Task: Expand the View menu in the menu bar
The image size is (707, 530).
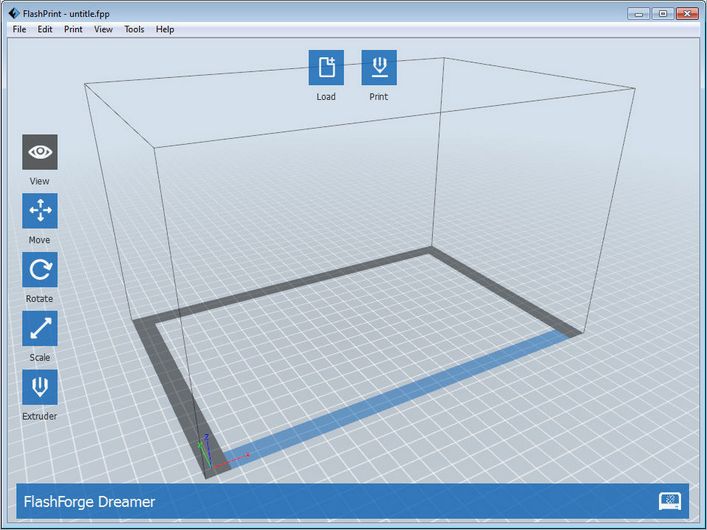Action: coord(103,29)
